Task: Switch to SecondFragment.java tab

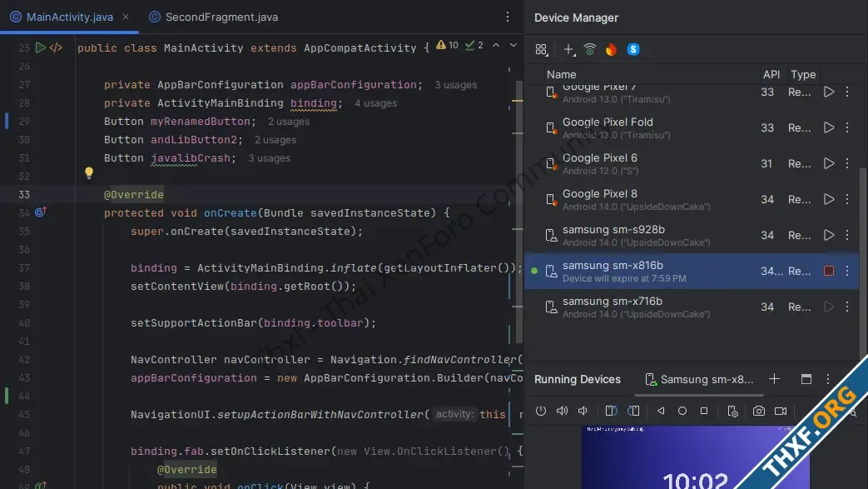Action: tap(214, 17)
